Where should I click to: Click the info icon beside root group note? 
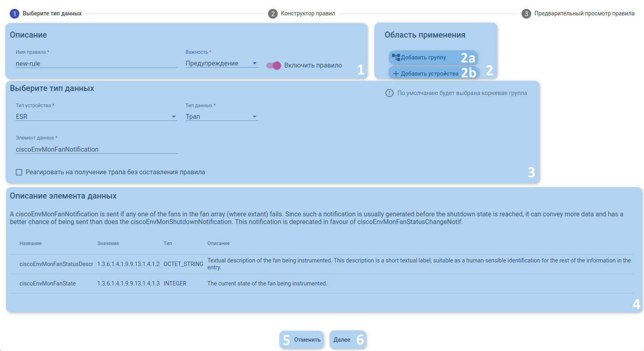389,93
